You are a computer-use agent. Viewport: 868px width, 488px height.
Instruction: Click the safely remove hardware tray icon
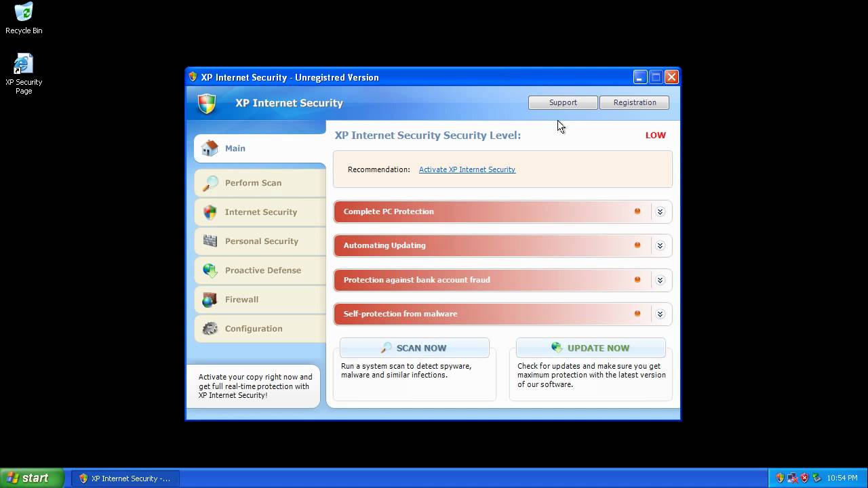pos(816,478)
